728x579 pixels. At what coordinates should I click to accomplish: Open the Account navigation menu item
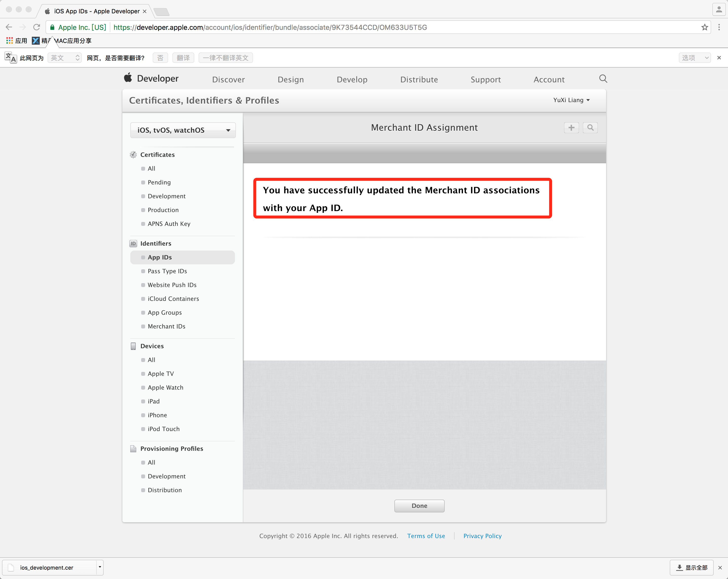[x=549, y=80]
